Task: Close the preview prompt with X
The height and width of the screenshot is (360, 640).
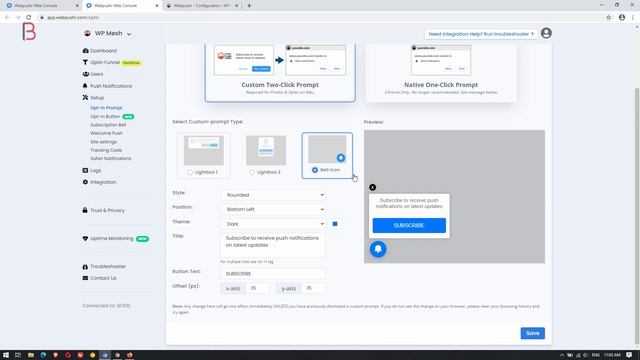Action: 372,187
